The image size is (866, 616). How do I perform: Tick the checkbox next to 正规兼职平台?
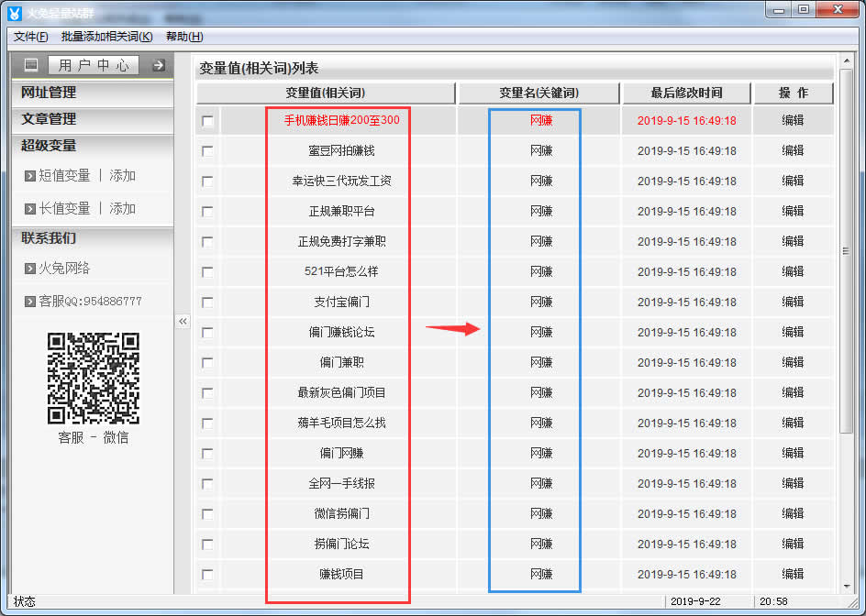click(207, 212)
